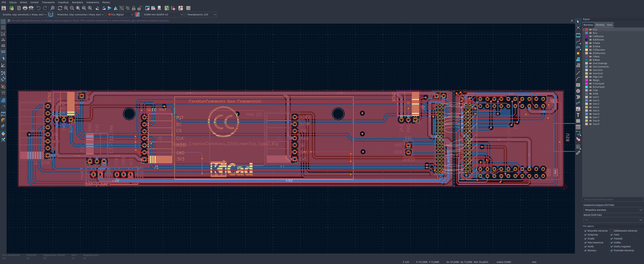The height and width of the screenshot is (264, 644).
Task: Open the Scripting Console
Action: 188,8
